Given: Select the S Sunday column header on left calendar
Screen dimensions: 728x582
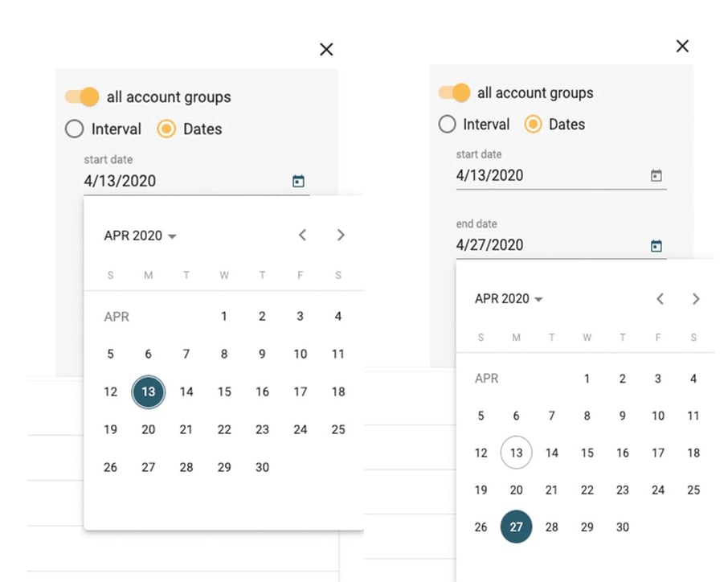Looking at the screenshot, I should (x=110, y=275).
